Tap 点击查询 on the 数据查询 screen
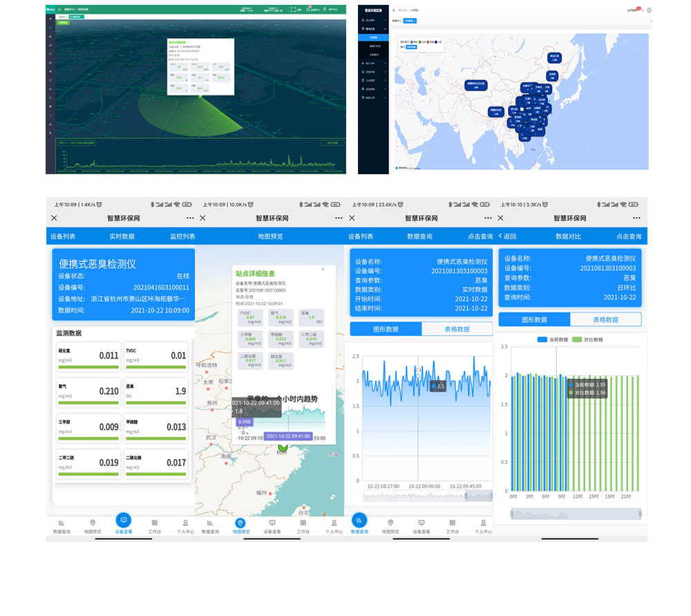This screenshot has width=691, height=616. [480, 236]
